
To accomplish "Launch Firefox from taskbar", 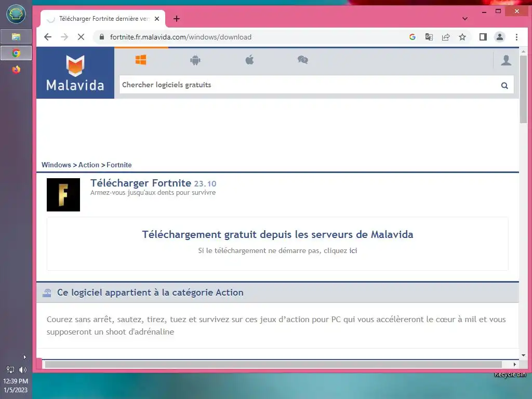I will coord(16,70).
